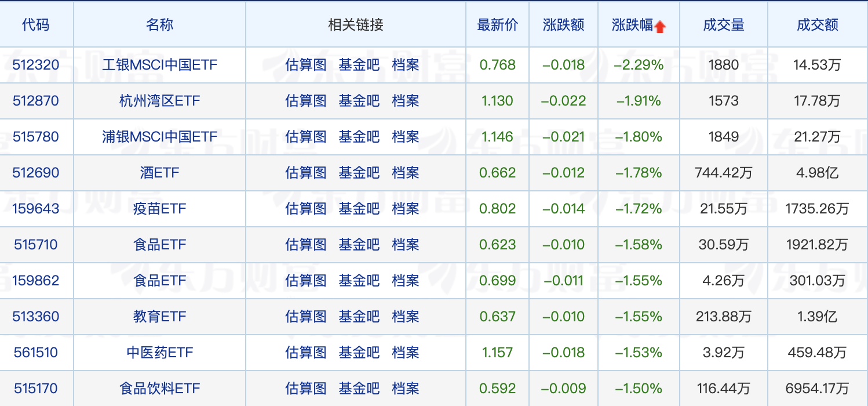Open 浦银MSCI中国ETF name link

(x=159, y=137)
